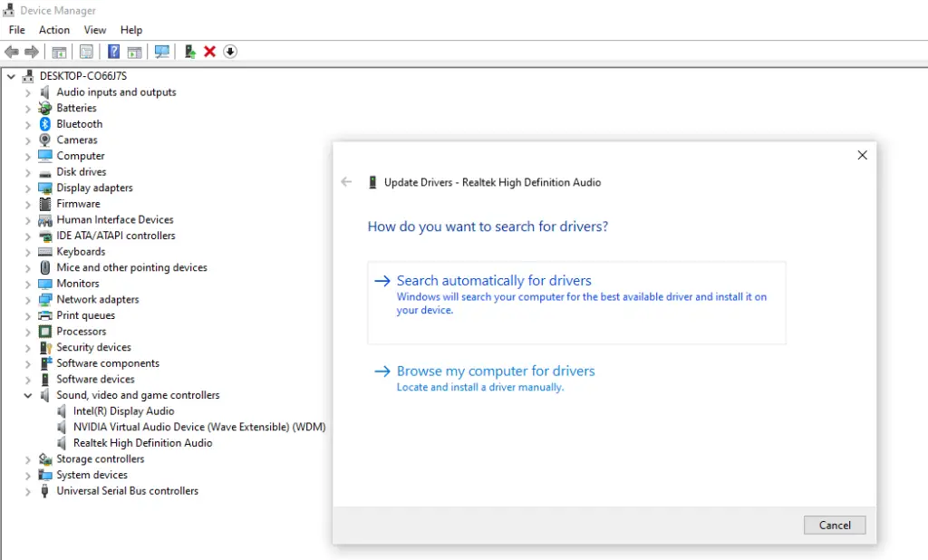Select the Monitors label in the tree

78,284
